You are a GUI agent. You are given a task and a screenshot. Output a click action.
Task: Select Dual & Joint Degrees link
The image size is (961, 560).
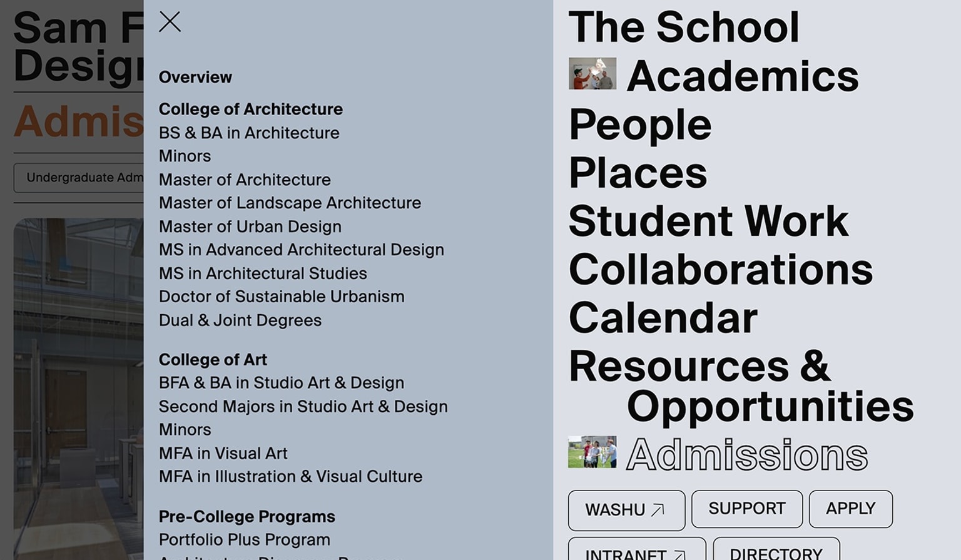(240, 320)
